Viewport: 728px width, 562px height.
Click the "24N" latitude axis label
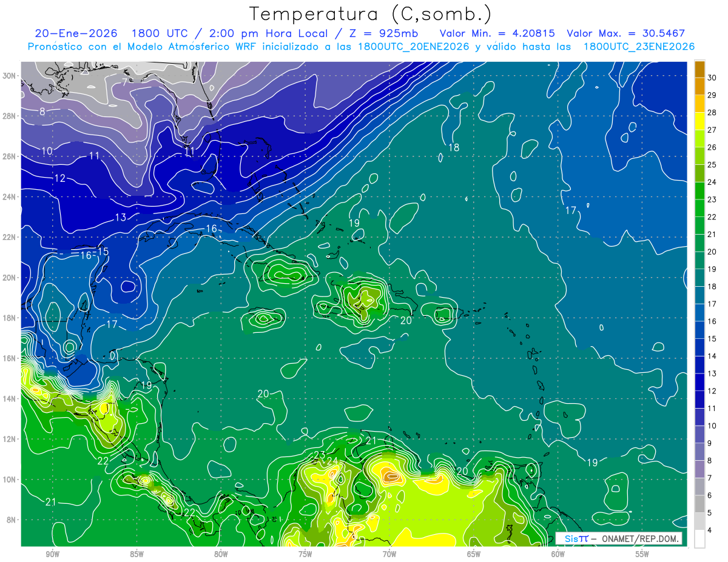coord(10,197)
